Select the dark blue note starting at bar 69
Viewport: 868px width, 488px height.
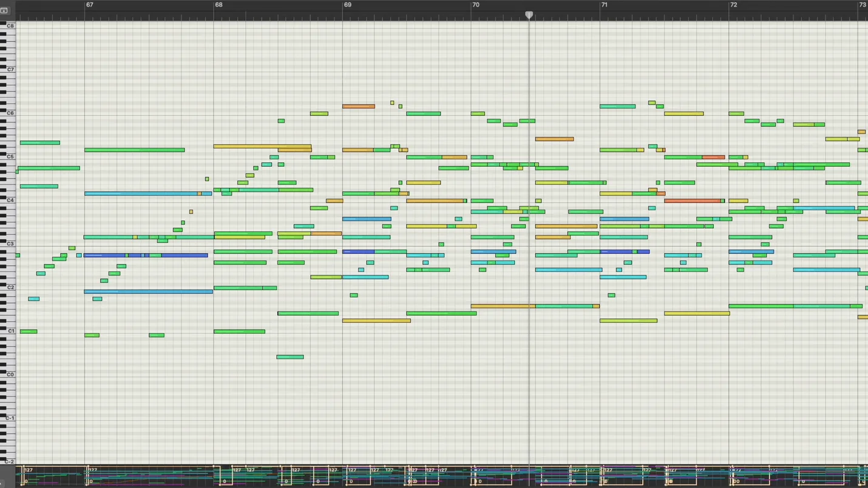click(358, 251)
